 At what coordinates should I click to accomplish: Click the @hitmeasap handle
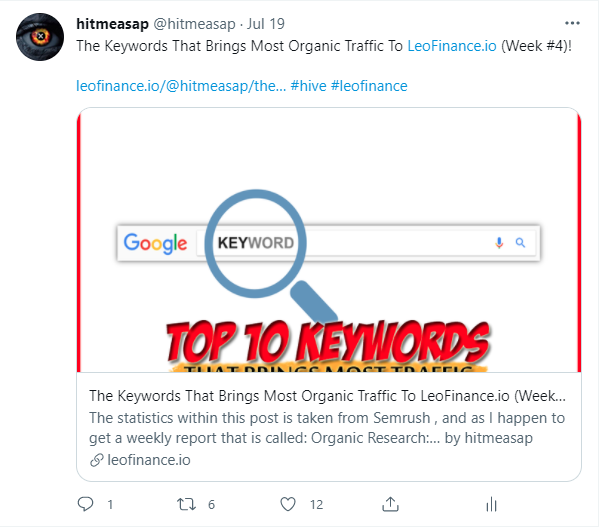click(194, 24)
